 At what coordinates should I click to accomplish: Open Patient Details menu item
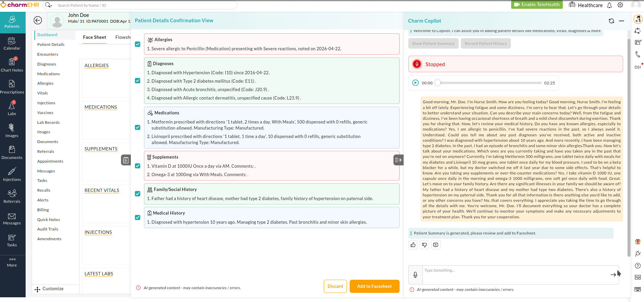click(51, 45)
